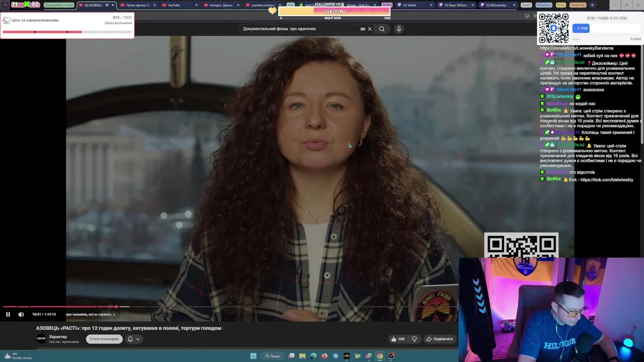Click the АЗОВЕЦЬ «РАСТІ» video title
The image size is (644, 362).
(x=128, y=328)
